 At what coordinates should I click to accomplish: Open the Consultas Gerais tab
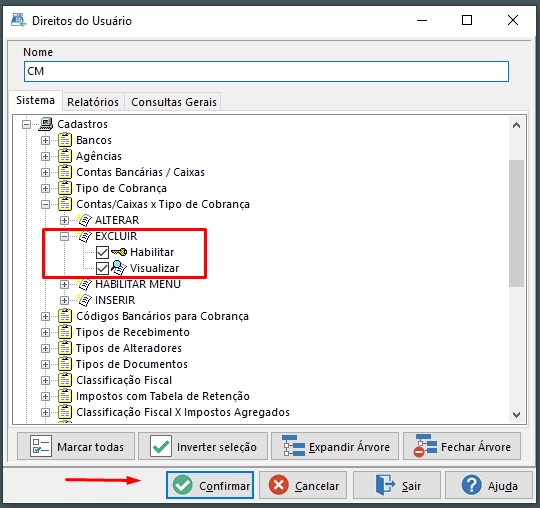pyautogui.click(x=174, y=102)
